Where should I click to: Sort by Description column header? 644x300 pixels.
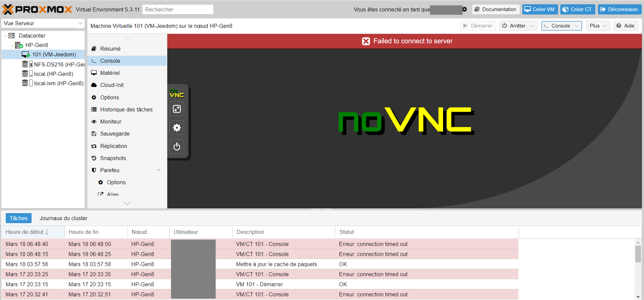[x=284, y=232]
